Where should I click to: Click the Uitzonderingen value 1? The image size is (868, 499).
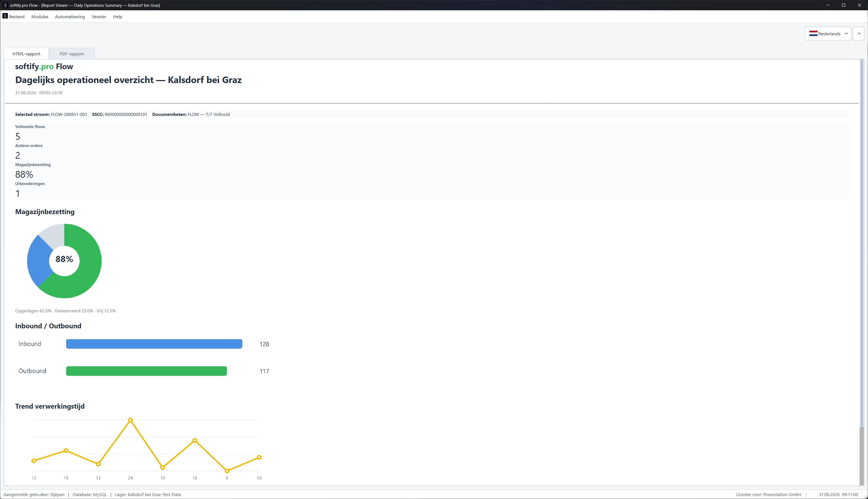[x=18, y=194]
